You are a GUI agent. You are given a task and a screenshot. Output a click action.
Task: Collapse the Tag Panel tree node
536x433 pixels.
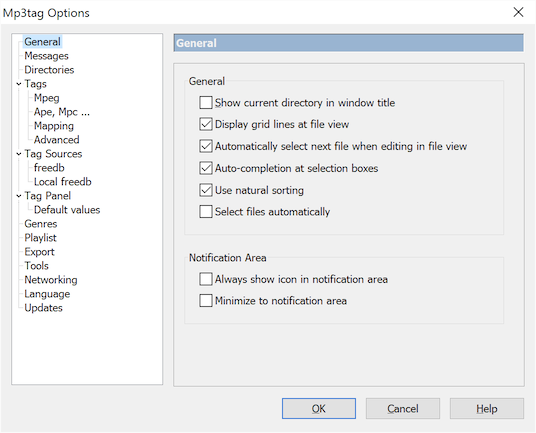(x=19, y=196)
